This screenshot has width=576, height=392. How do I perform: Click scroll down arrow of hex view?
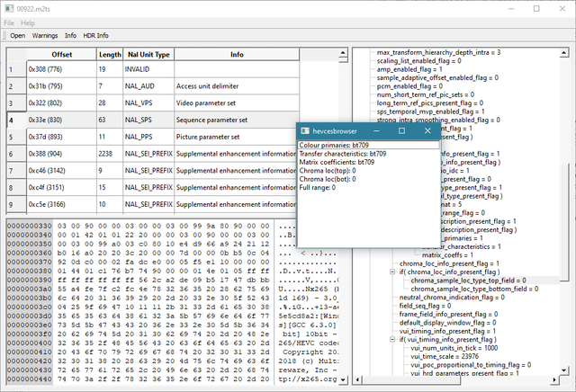click(343, 379)
